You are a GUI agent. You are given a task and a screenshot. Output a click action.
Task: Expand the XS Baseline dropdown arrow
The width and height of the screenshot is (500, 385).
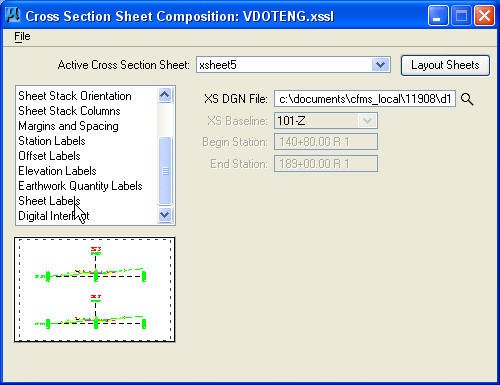coord(367,121)
